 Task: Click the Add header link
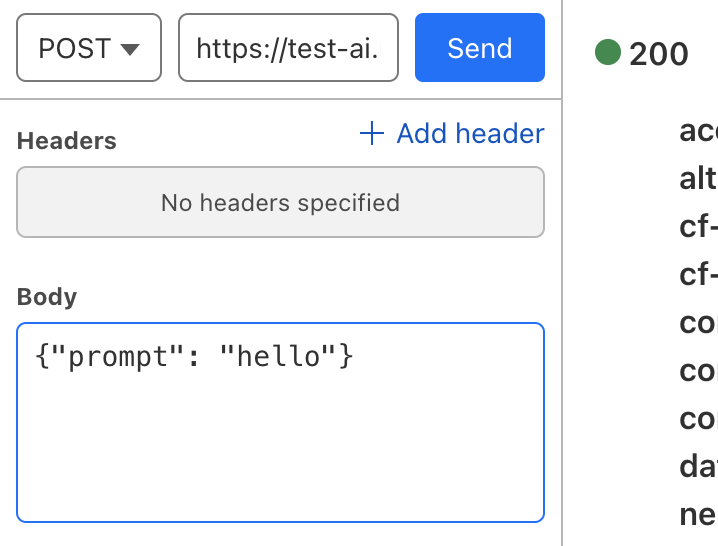pos(470,134)
